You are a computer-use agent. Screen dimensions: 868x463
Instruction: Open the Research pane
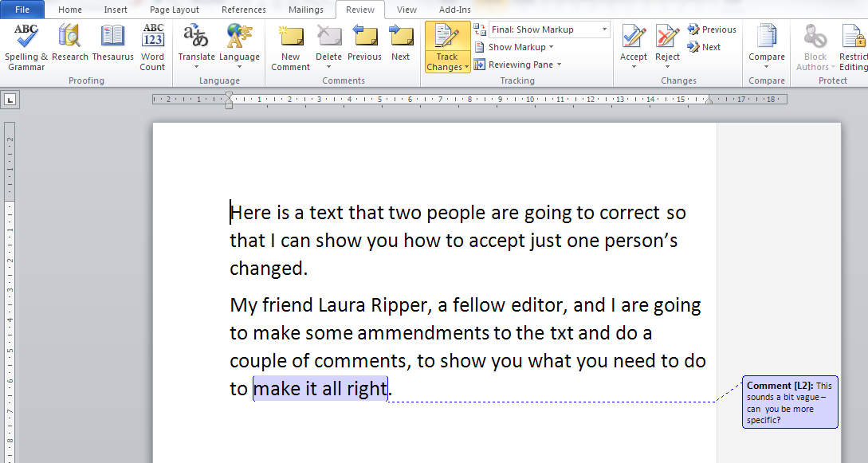tap(70, 46)
